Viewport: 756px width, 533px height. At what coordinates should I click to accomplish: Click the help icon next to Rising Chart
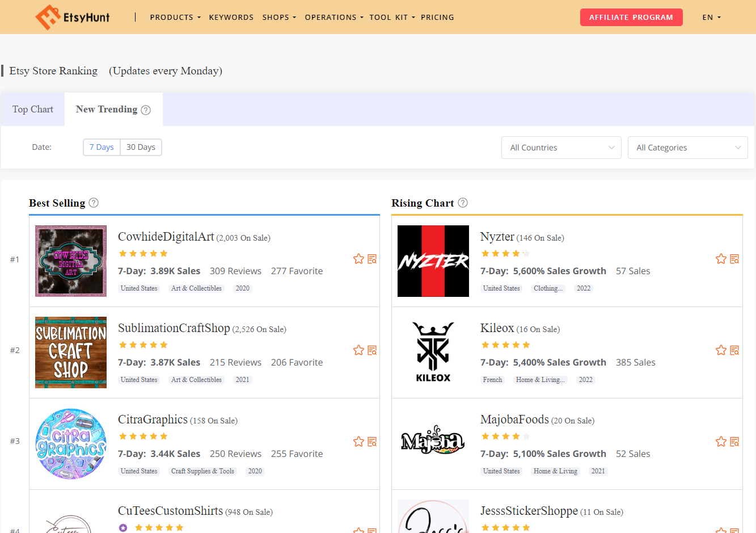pyautogui.click(x=462, y=203)
